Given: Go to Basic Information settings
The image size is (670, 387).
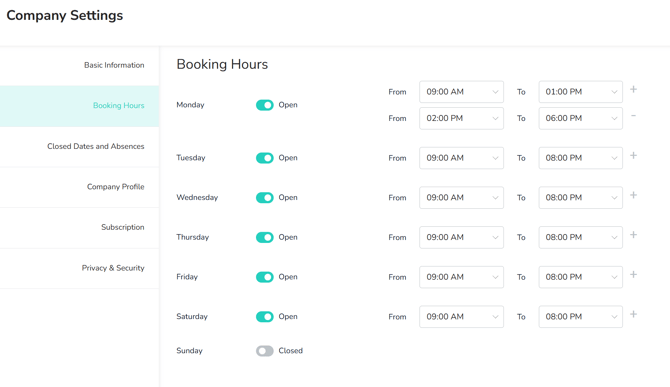Looking at the screenshot, I should [x=79, y=65].
